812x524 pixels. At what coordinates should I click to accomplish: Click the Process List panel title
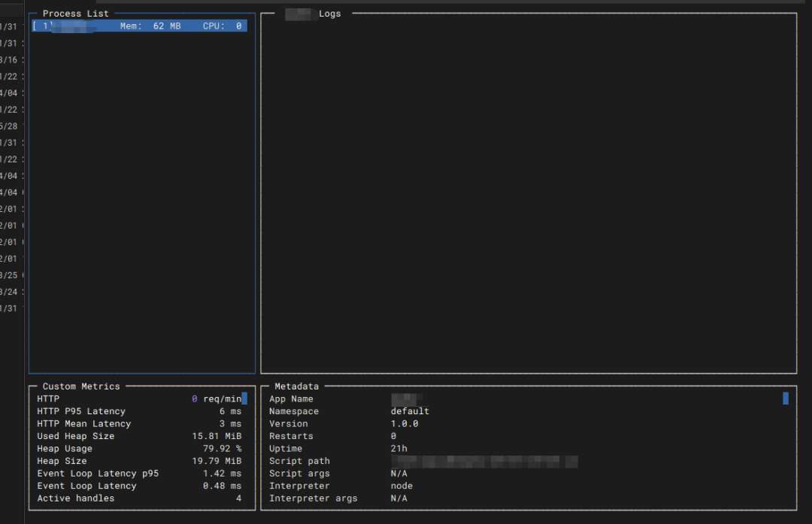pos(76,14)
